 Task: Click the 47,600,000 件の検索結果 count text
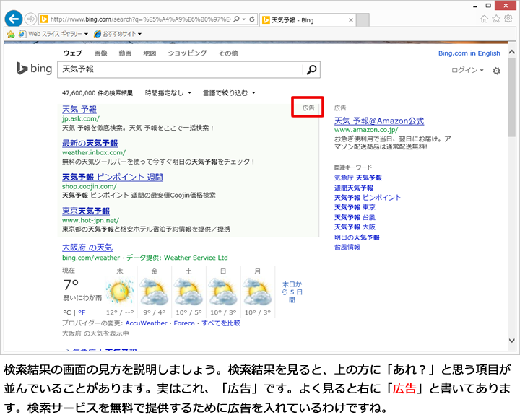pyautogui.click(x=97, y=93)
